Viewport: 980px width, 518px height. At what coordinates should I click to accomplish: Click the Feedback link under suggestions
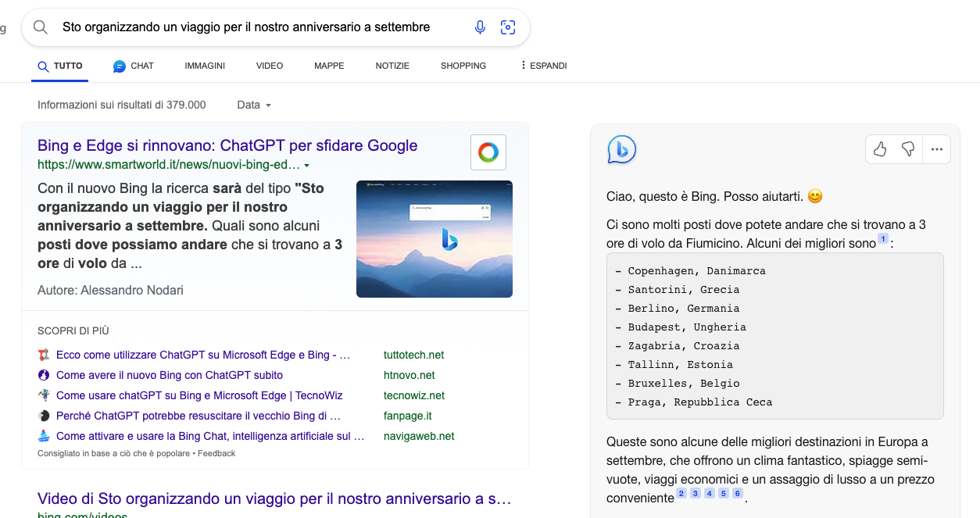coord(218,453)
